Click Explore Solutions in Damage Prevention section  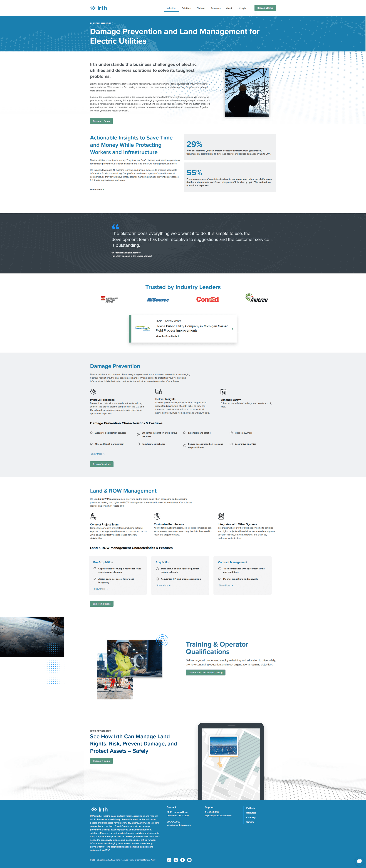tap(102, 464)
